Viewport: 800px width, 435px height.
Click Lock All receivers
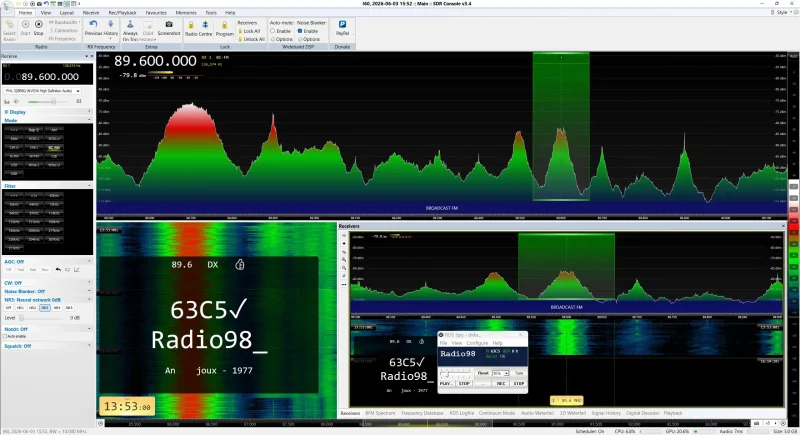(x=249, y=31)
